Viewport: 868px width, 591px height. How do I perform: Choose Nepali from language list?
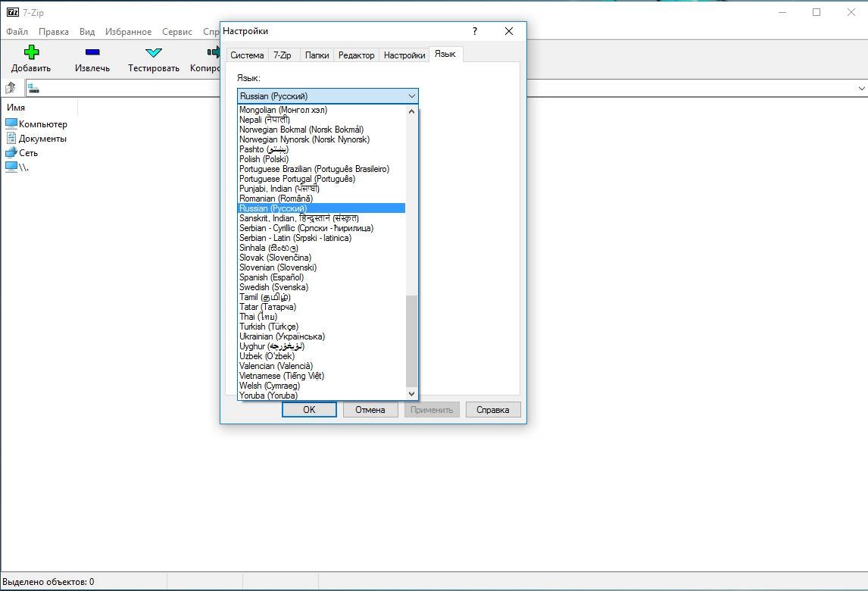click(x=321, y=120)
